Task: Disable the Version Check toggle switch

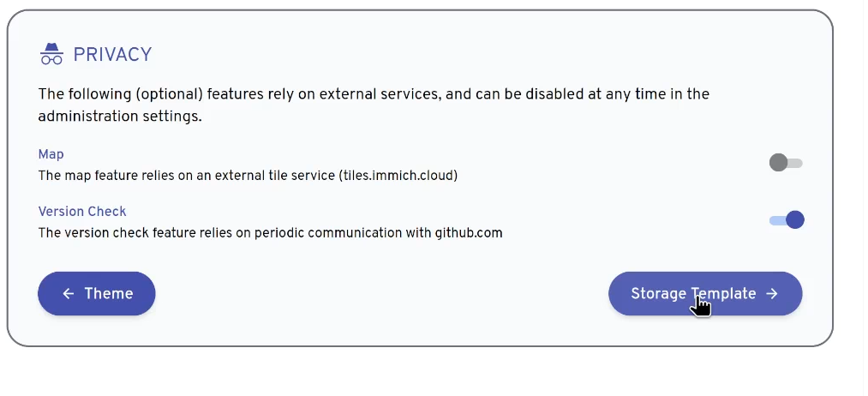Action: pos(786,220)
